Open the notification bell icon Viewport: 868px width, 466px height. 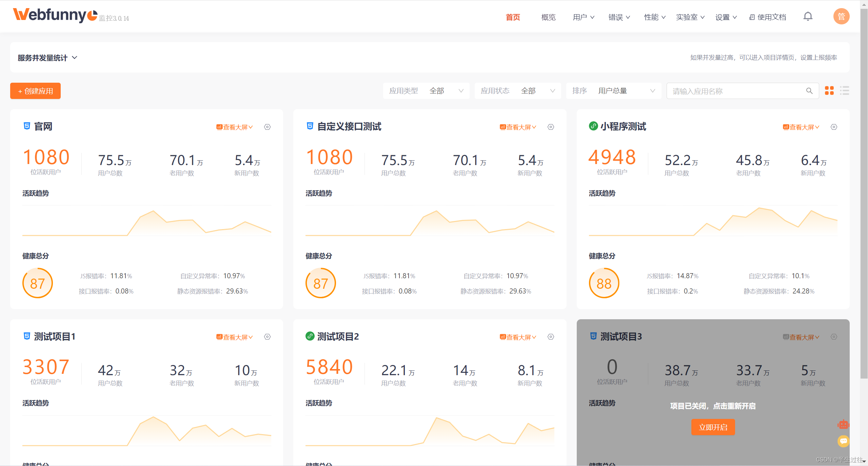click(808, 17)
